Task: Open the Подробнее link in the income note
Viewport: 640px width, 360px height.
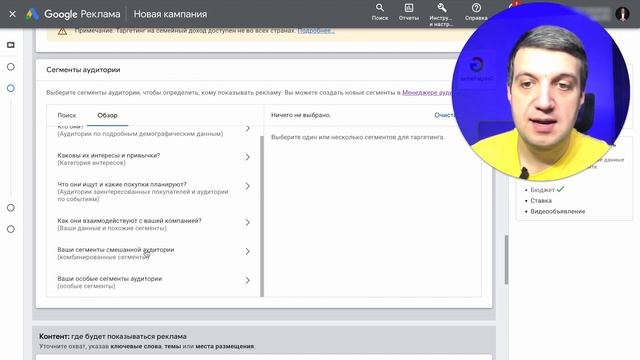Action: [x=316, y=31]
